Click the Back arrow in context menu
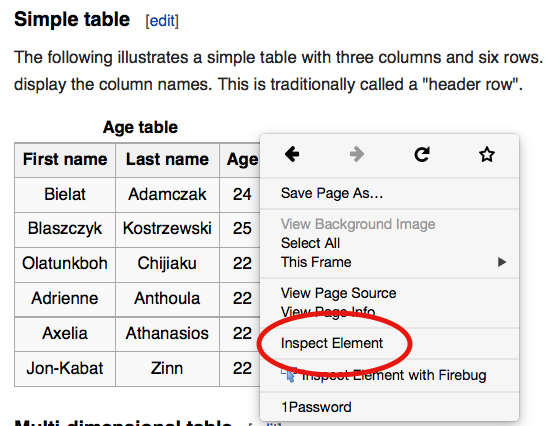545x426 pixels. (292, 154)
